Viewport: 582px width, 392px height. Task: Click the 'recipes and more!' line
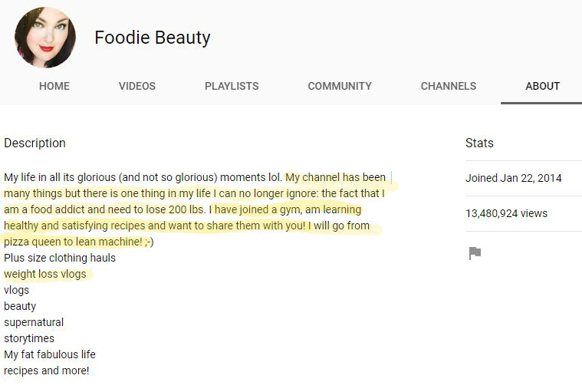click(47, 371)
